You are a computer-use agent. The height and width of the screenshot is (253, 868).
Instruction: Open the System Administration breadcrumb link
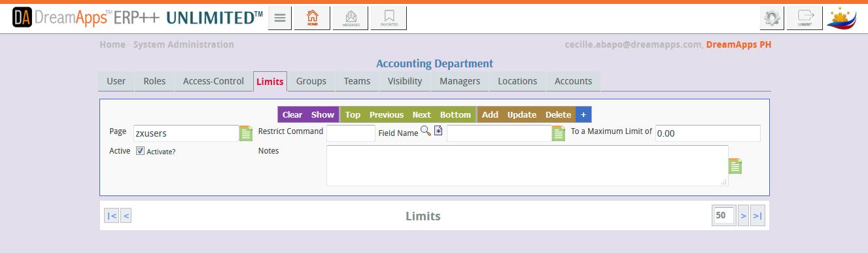pos(183,44)
